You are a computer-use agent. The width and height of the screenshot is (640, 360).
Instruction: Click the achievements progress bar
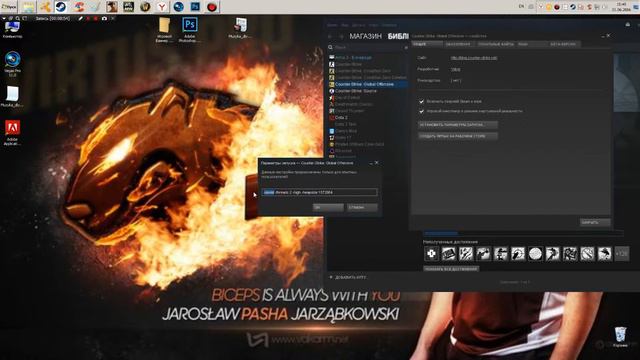pos(523,233)
